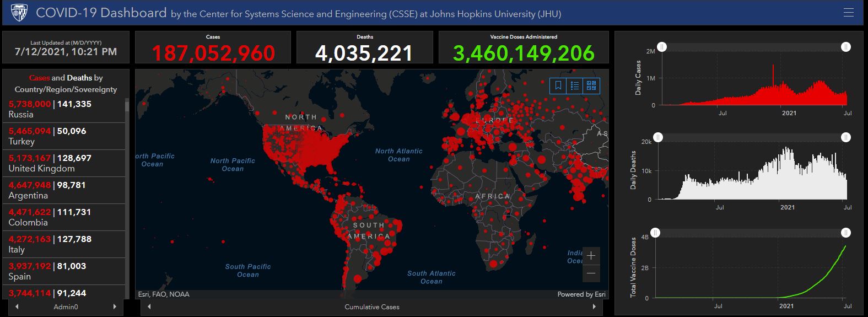This screenshot has width=868, height=317.
Task: Open the basemap gallery grid icon
Action: tap(591, 85)
